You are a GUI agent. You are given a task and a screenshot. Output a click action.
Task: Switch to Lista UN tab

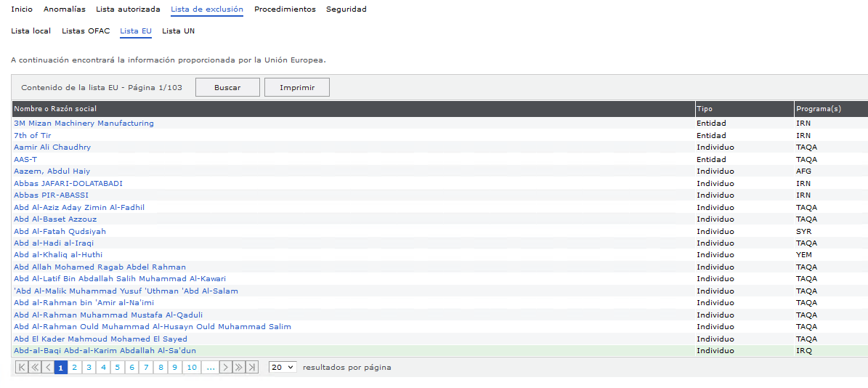click(x=178, y=31)
